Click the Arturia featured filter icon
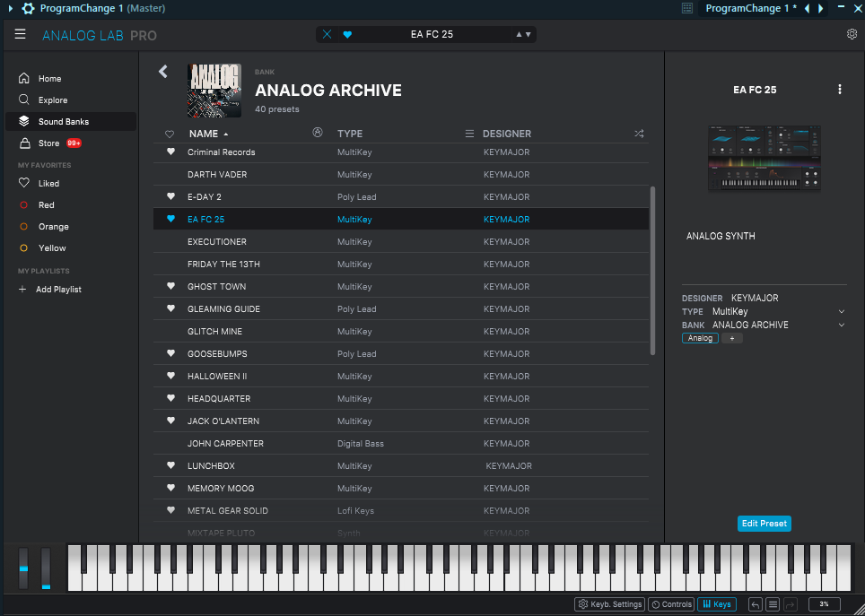 coord(317,133)
